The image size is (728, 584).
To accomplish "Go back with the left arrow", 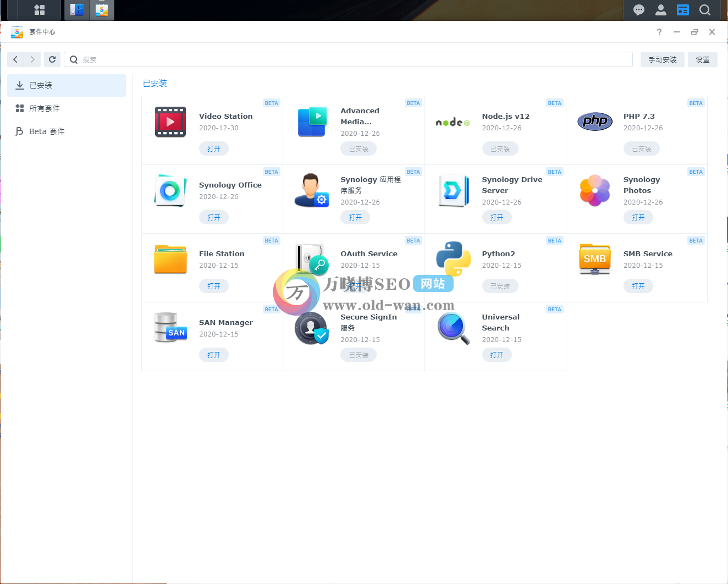I will pos(15,59).
